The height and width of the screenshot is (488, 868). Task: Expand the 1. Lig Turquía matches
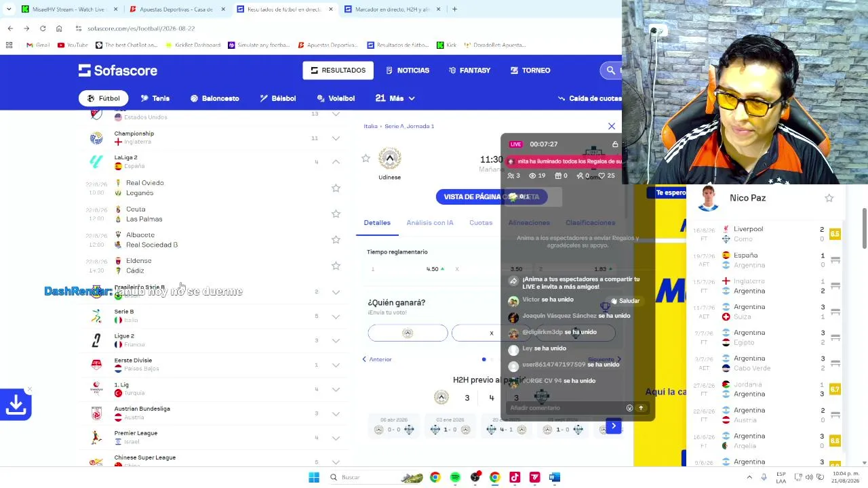click(336, 390)
